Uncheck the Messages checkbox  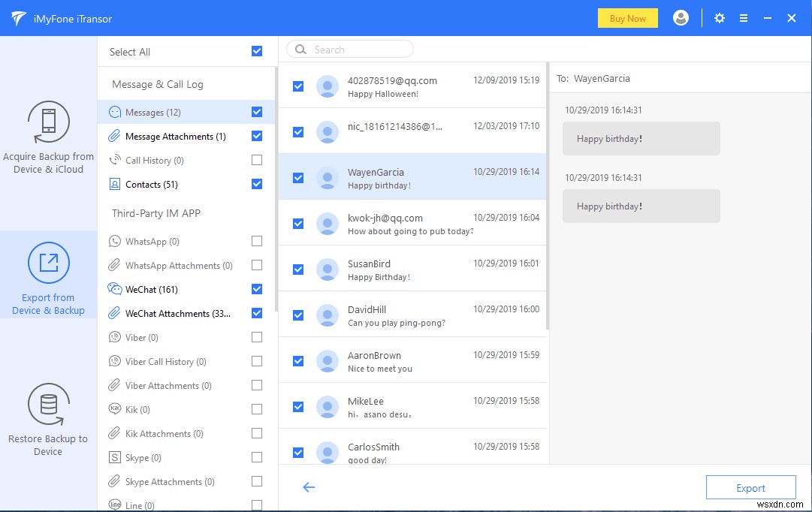(256, 111)
